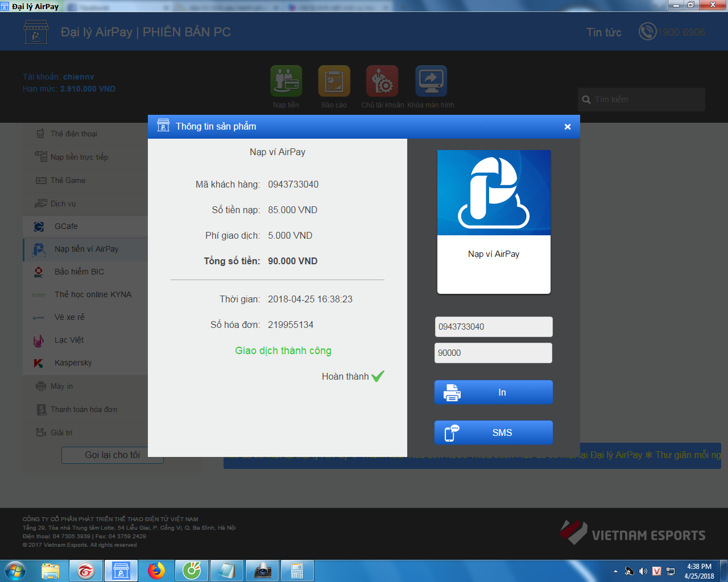Viewport: 728px width, 582px height.
Task: Select Bảo hiểm BIC service item
Action: coord(85,272)
